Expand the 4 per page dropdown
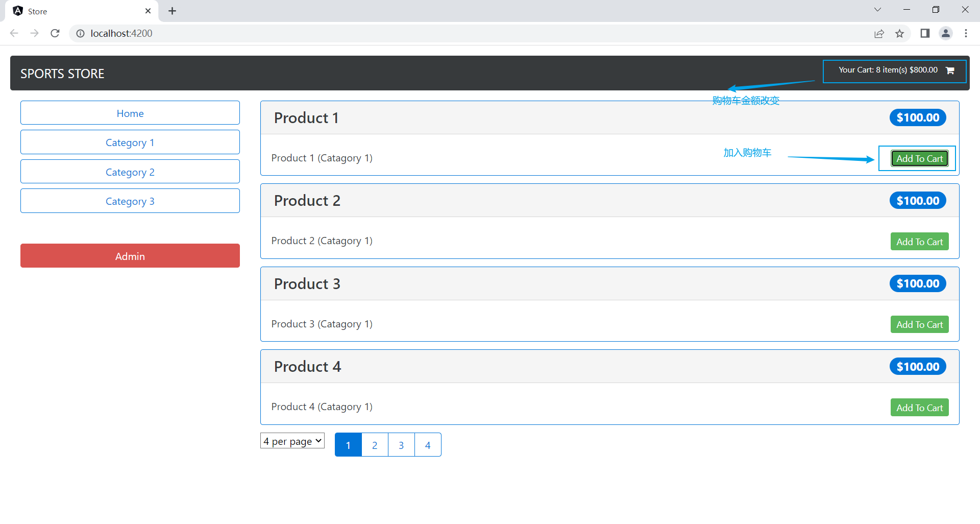This screenshot has width=980, height=524. click(x=292, y=441)
